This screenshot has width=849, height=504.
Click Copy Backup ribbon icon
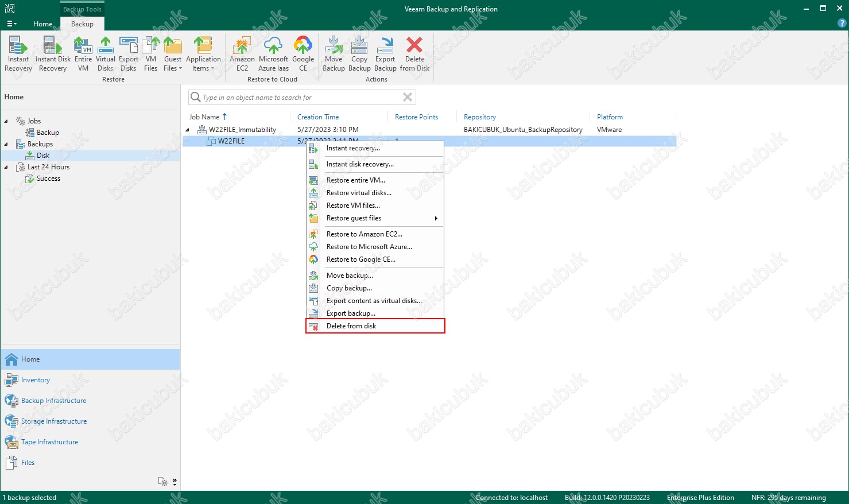click(x=359, y=54)
